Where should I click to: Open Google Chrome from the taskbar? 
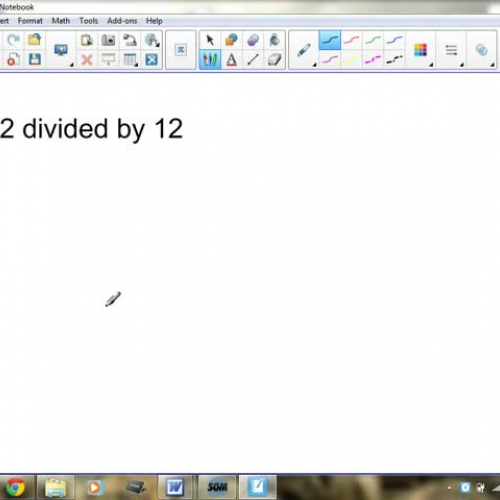click(15, 488)
